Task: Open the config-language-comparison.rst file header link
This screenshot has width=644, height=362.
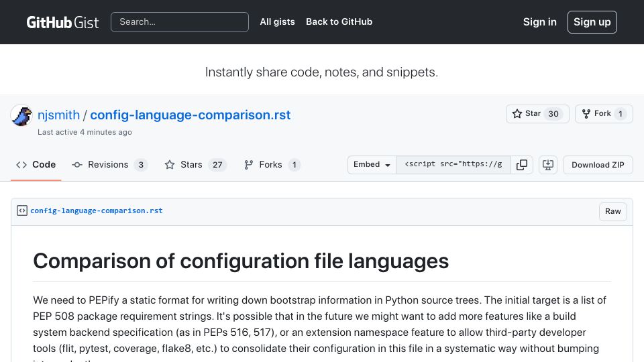Action: pyautogui.click(x=97, y=210)
